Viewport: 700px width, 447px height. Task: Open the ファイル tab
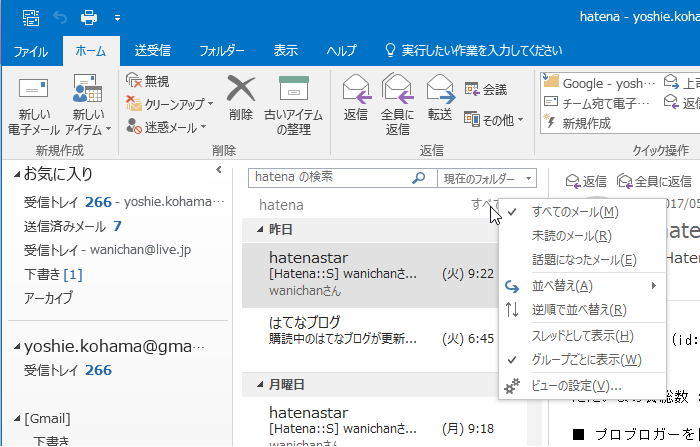tap(30, 51)
